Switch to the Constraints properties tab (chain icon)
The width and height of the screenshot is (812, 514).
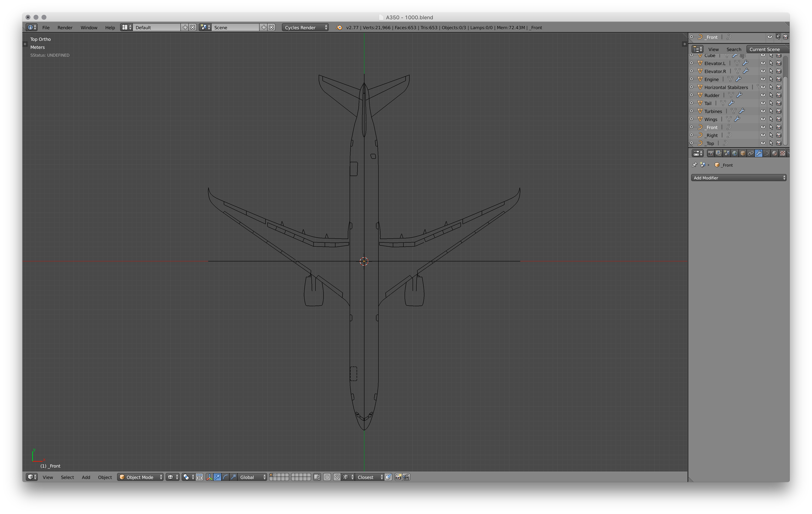(x=750, y=153)
